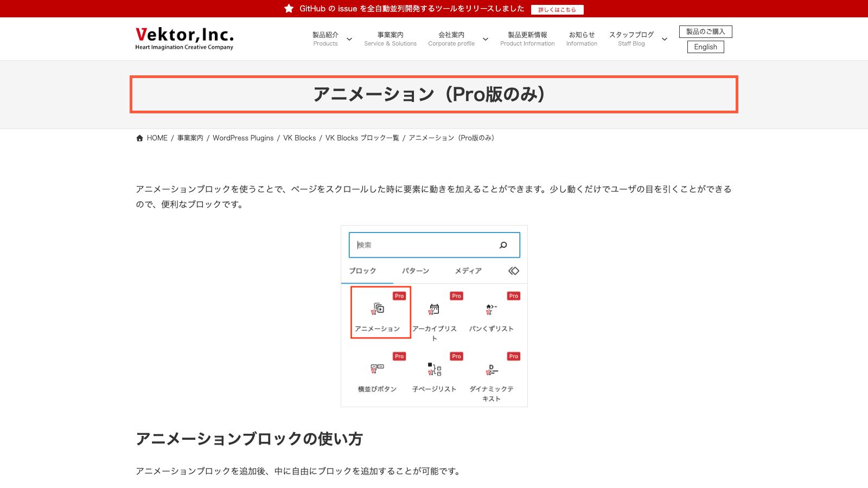
Task: Expand the chevron next to 製品紹介 Products
Action: pos(349,39)
